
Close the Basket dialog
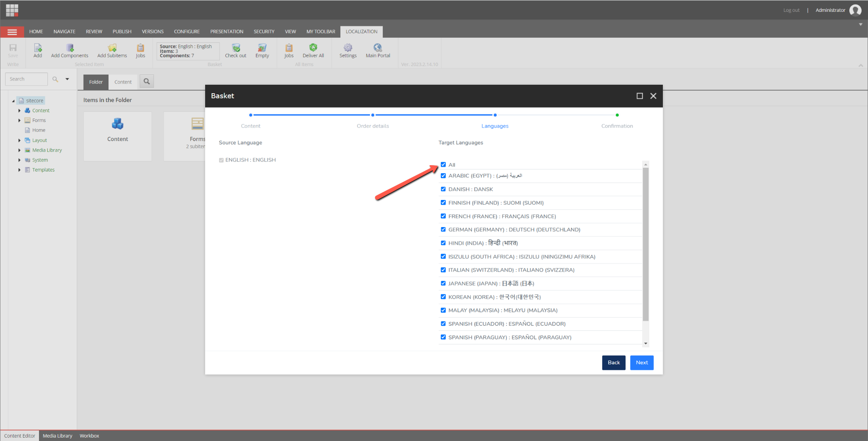pyautogui.click(x=653, y=96)
